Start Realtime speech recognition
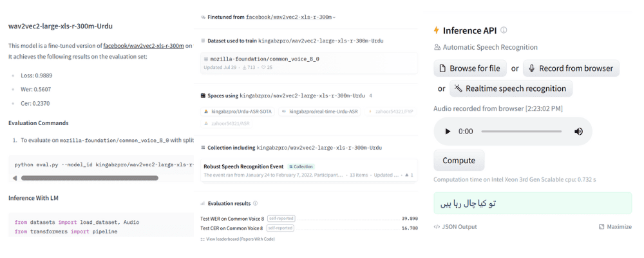 (x=511, y=88)
